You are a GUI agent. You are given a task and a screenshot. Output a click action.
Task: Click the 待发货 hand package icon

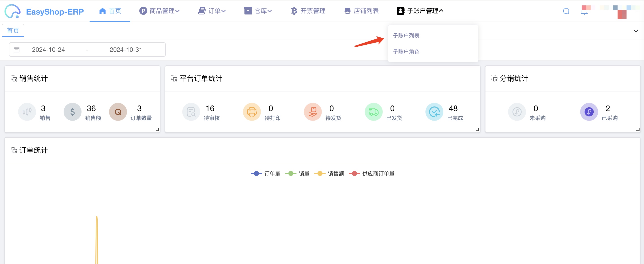(313, 112)
